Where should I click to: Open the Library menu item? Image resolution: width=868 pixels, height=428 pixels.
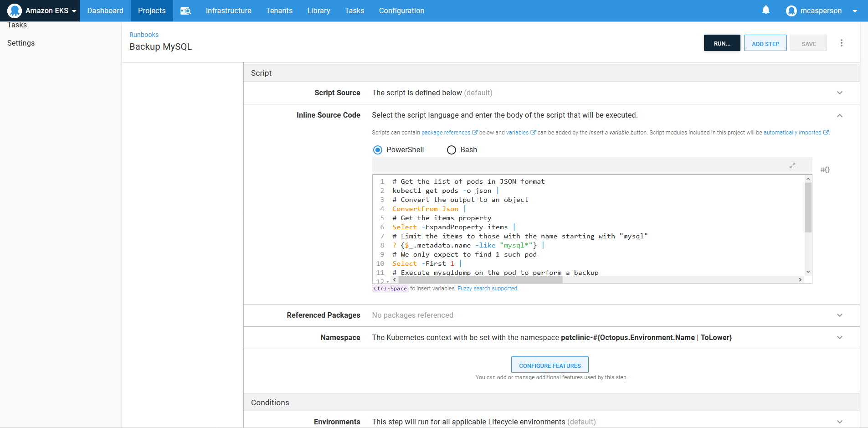318,11
